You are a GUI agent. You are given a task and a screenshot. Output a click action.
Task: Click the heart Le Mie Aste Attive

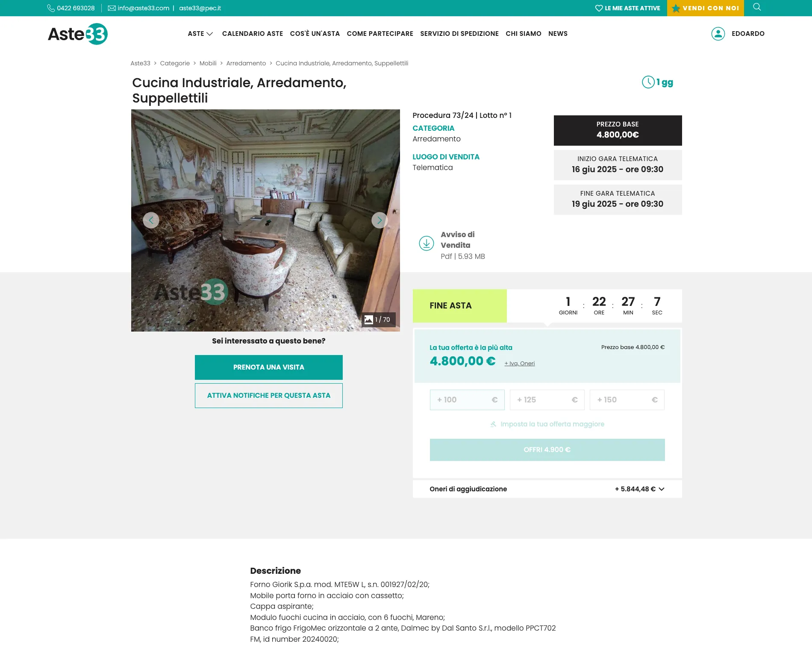(627, 8)
